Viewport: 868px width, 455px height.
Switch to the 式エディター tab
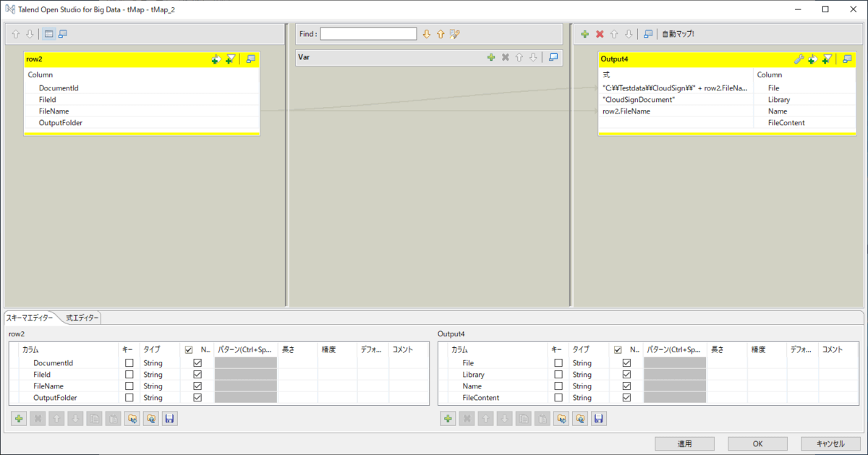[82, 318]
